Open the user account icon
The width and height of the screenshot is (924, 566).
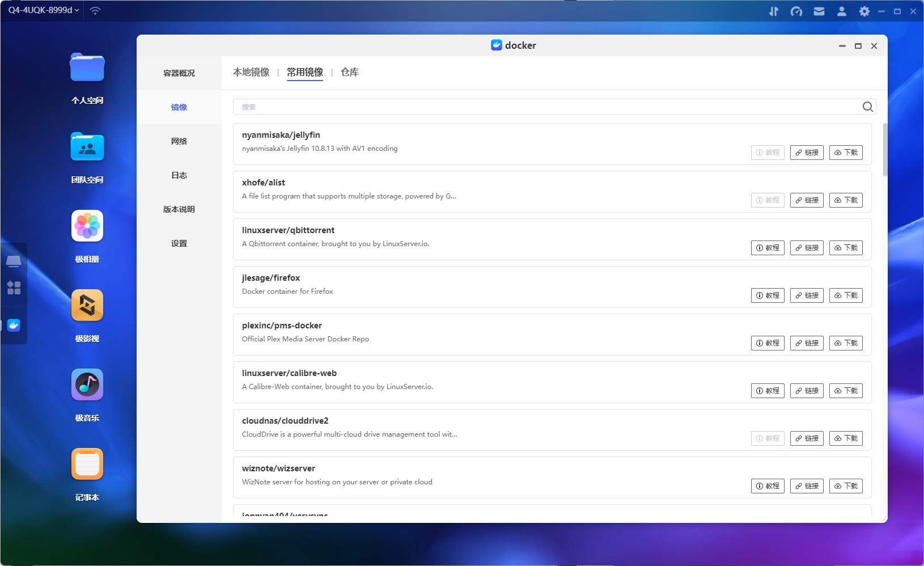(x=842, y=11)
